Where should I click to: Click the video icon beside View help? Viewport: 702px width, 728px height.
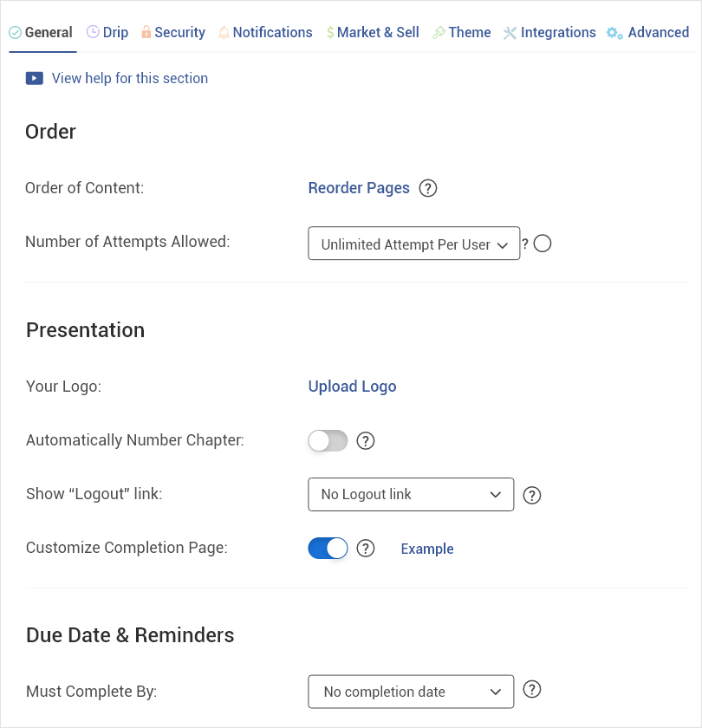point(34,78)
